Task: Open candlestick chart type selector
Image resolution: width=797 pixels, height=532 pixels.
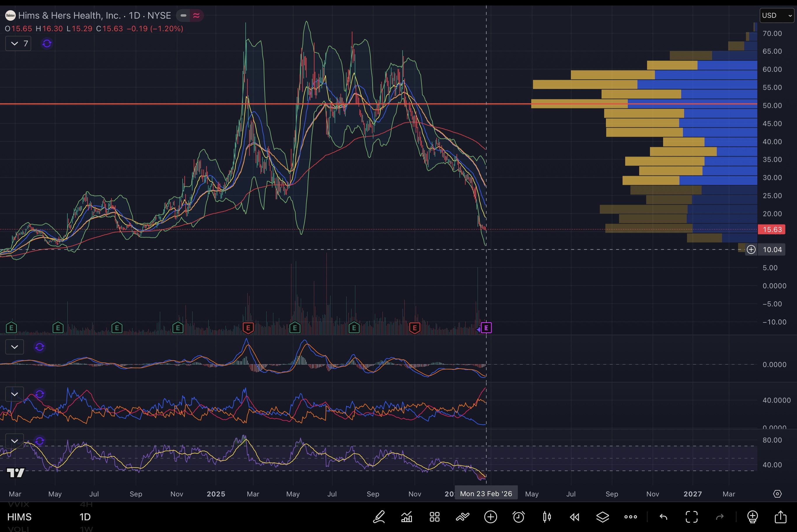Action: 546,517
